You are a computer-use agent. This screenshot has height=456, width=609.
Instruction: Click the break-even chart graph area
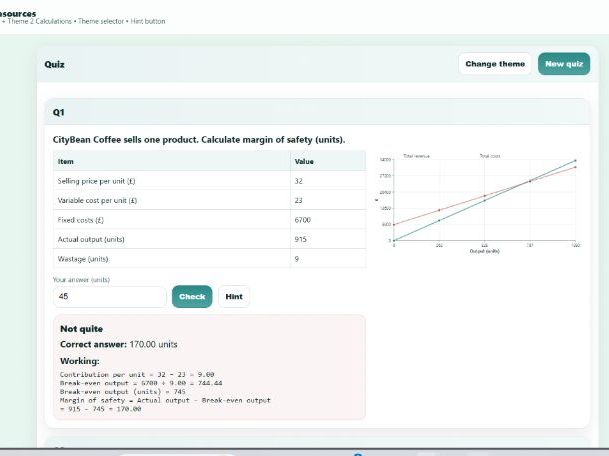(x=485, y=205)
